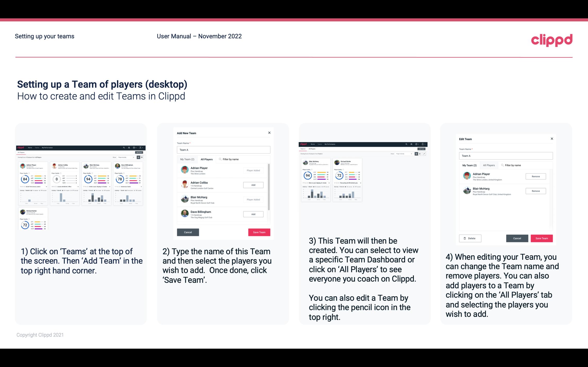588x367 pixels.
Task: Click the Remove button next to Blair McHarg
Action: click(x=536, y=191)
